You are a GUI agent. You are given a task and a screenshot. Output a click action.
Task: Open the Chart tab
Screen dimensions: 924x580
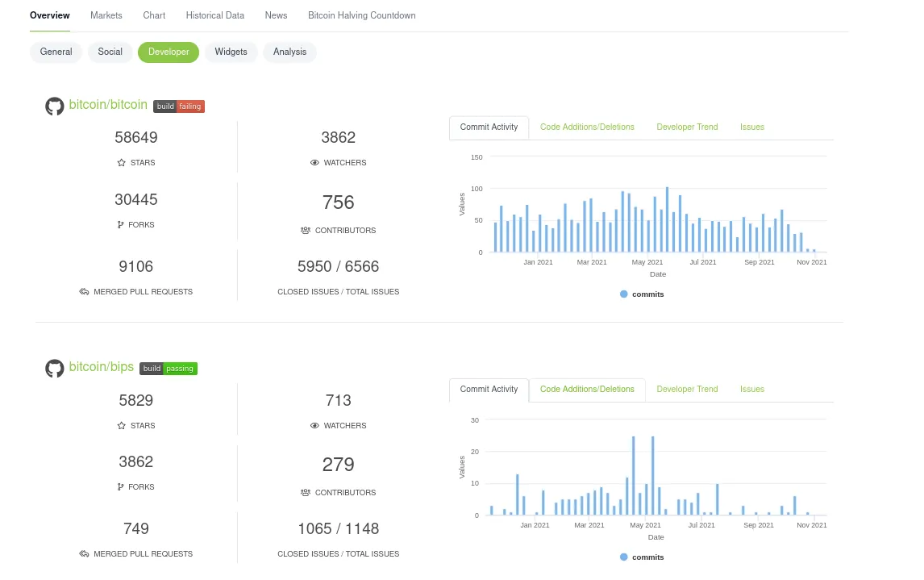pyautogui.click(x=154, y=15)
